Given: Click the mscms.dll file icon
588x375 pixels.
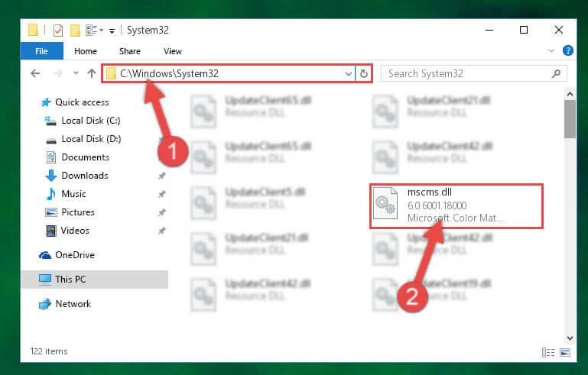Looking at the screenshot, I should [x=385, y=205].
